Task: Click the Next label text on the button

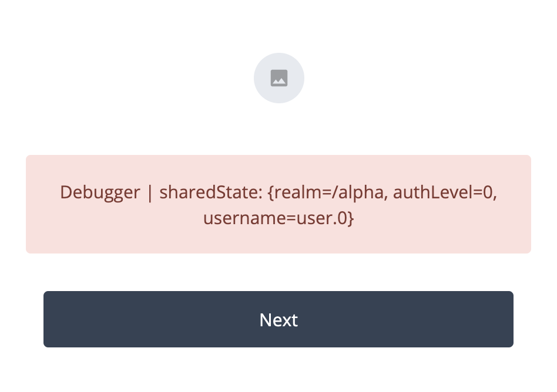Action: tap(278, 320)
